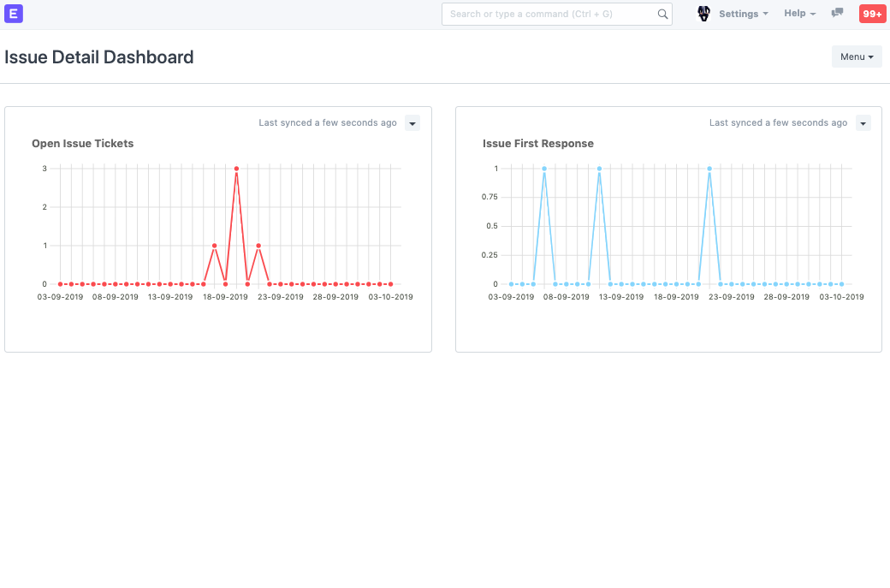Click the peak point valued 3 in red chart
The width and height of the screenshot is (890, 588).
(236, 169)
